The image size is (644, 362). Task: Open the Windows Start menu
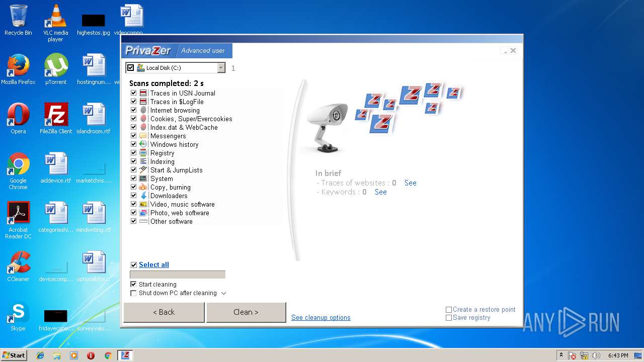[x=14, y=355]
